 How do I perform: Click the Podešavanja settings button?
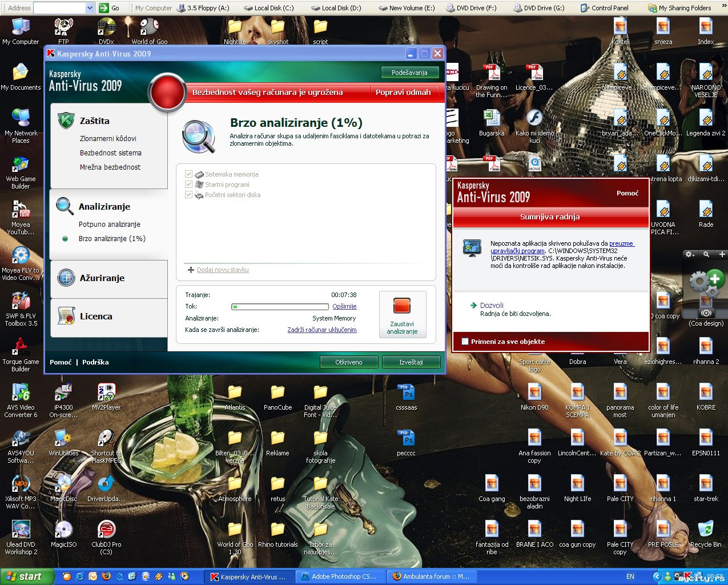pyautogui.click(x=409, y=73)
